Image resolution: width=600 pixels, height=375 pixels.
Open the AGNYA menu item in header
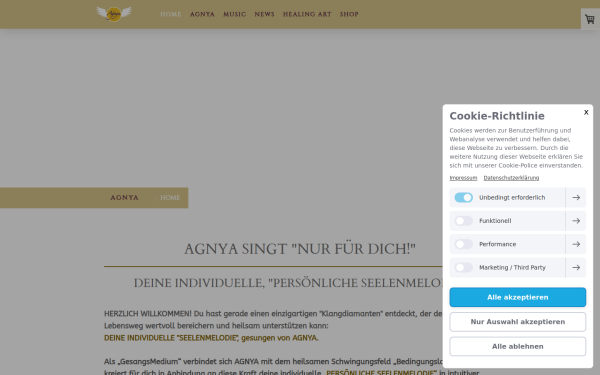(x=202, y=14)
